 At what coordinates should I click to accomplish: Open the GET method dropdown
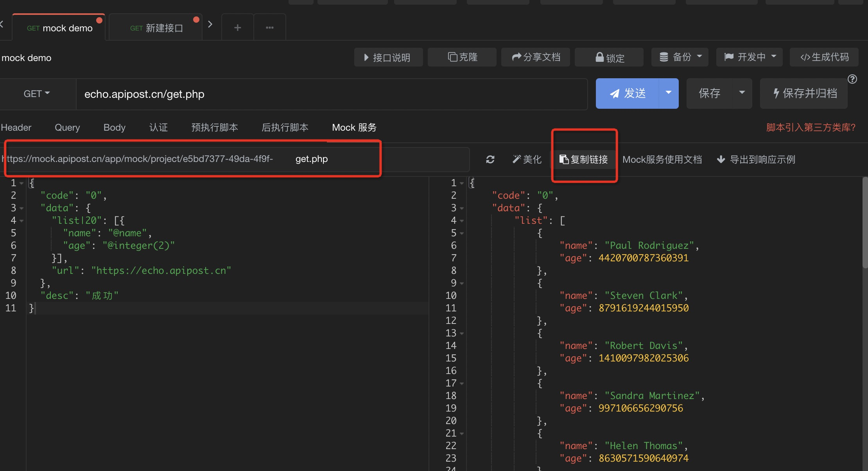tap(37, 94)
